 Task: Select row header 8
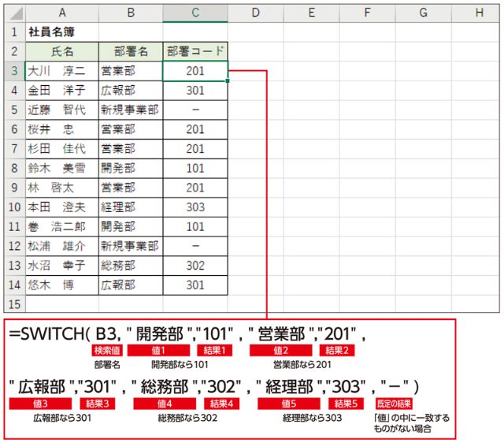click(x=13, y=168)
